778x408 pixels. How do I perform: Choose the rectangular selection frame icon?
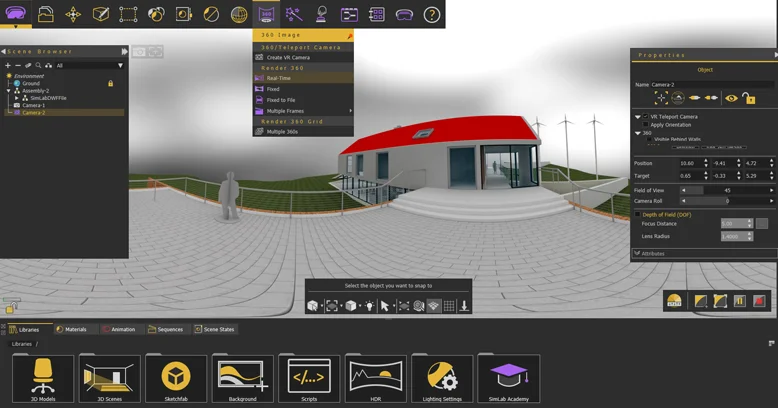coord(128,14)
